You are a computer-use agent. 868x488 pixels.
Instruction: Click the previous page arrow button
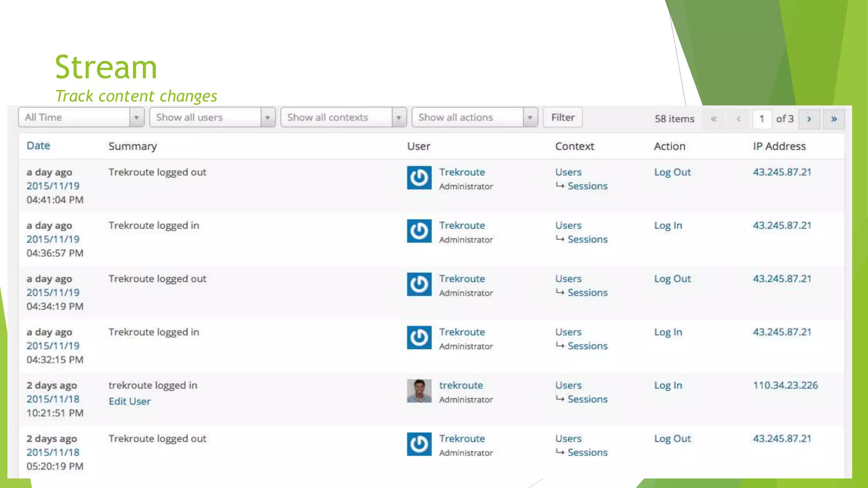[738, 119]
